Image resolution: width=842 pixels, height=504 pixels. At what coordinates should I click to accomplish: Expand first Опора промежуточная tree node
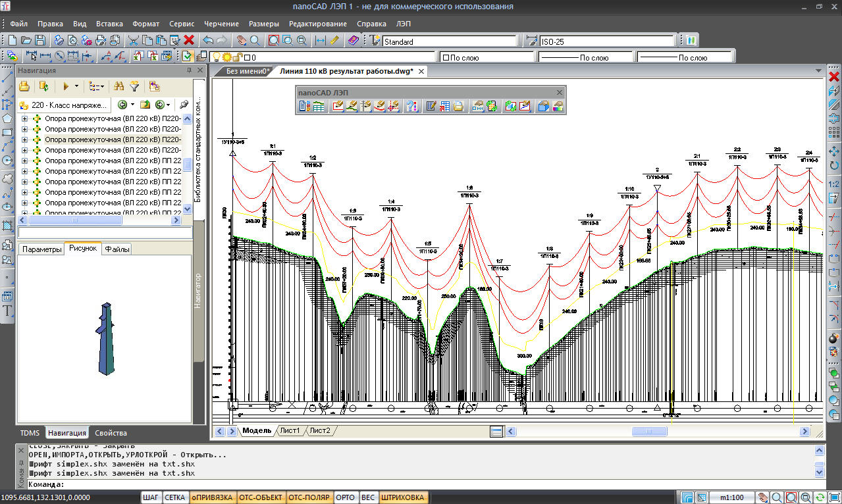(25, 118)
